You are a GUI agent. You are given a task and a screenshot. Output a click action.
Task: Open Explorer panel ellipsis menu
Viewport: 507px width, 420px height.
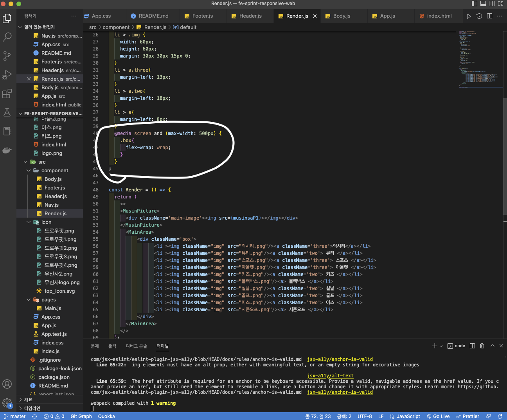[x=74, y=16]
